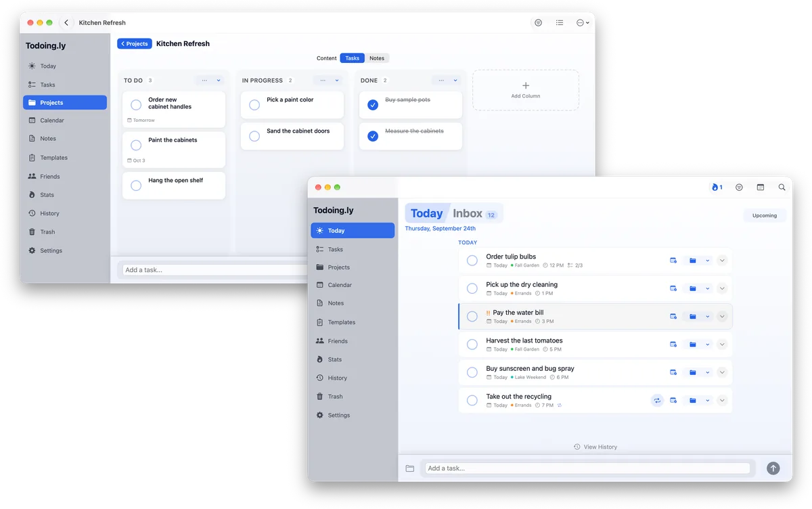Click the calendar icon in the Today window toolbar

(760, 187)
